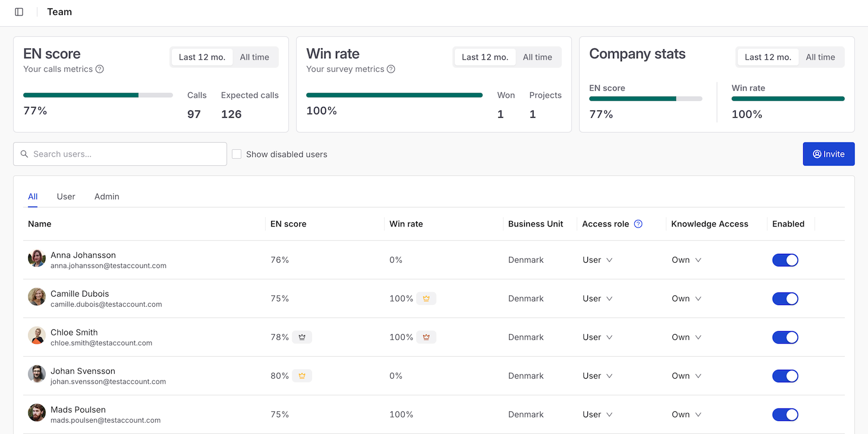Click the Access role help icon
Viewport: 868px width, 434px height.
[639, 224]
